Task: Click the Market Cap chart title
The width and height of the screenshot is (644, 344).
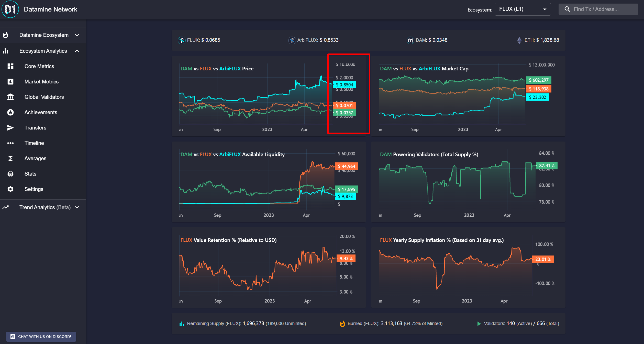Action: (424, 69)
